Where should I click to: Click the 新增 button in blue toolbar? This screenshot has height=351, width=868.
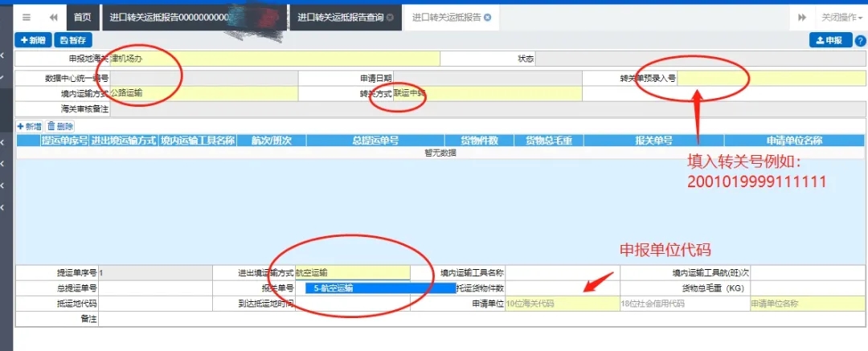[x=33, y=40]
